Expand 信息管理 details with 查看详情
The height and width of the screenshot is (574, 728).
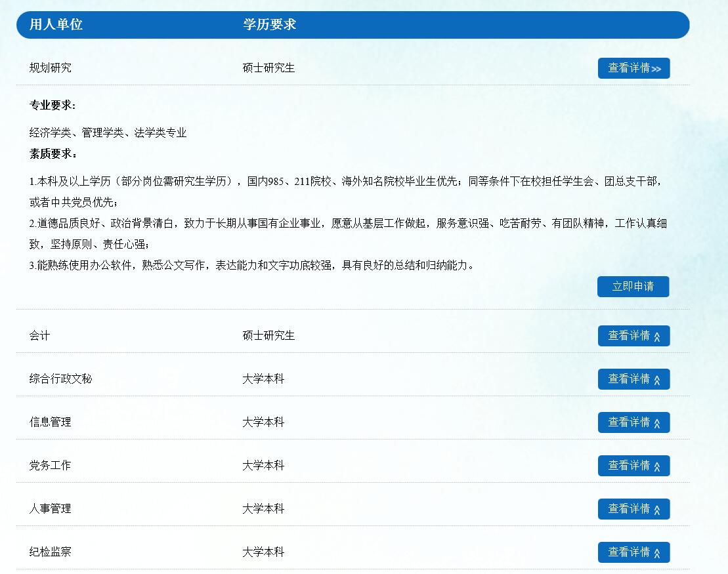point(633,422)
